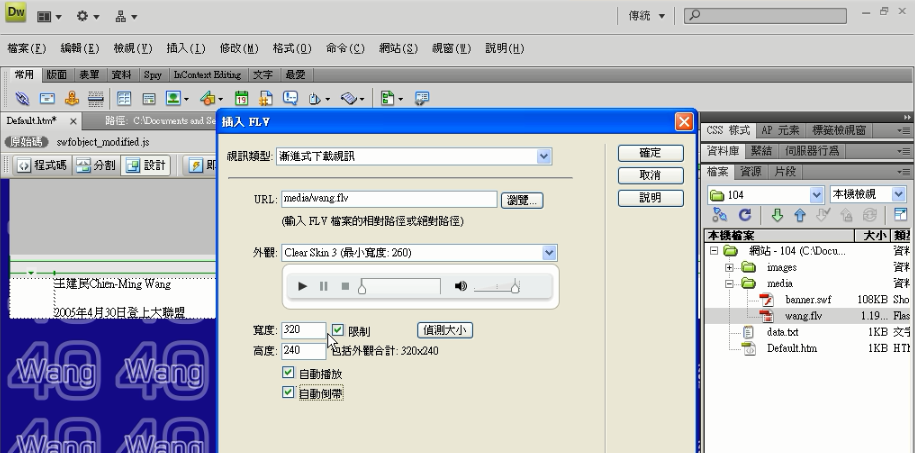Click the Email Link insert icon

47,98
